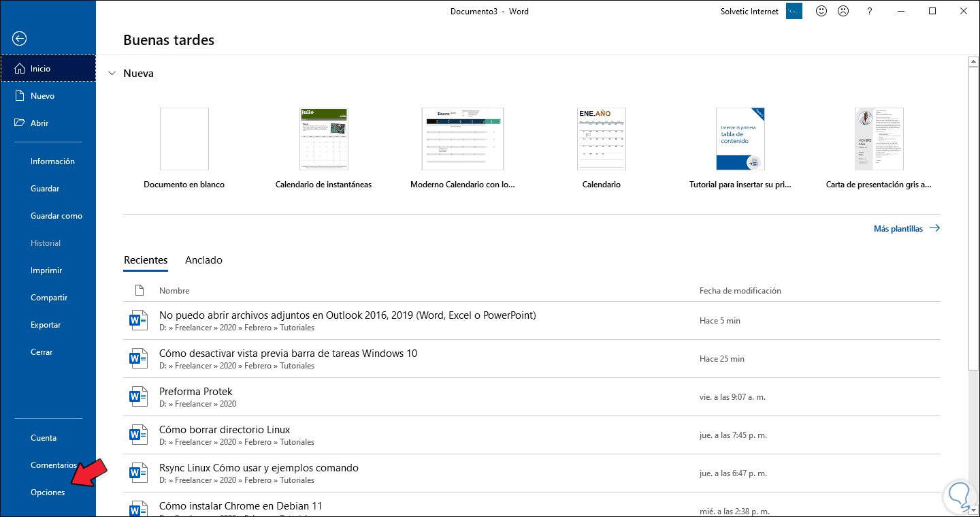Open Opciones in the sidebar
Viewport: 980px width, 517px height.
point(48,492)
